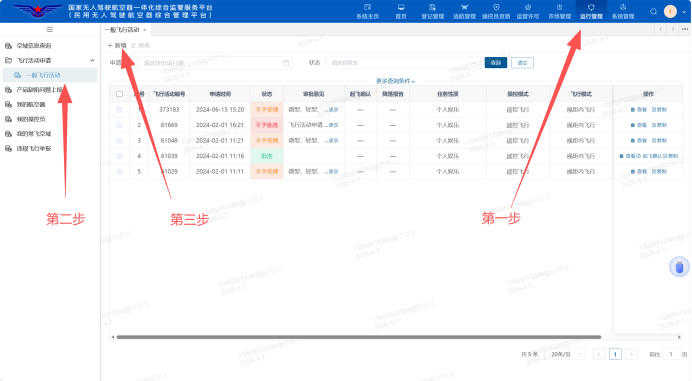692x381 pixels.
Task: Click 更多 in row 61669 审批意见
Action: [334, 125]
